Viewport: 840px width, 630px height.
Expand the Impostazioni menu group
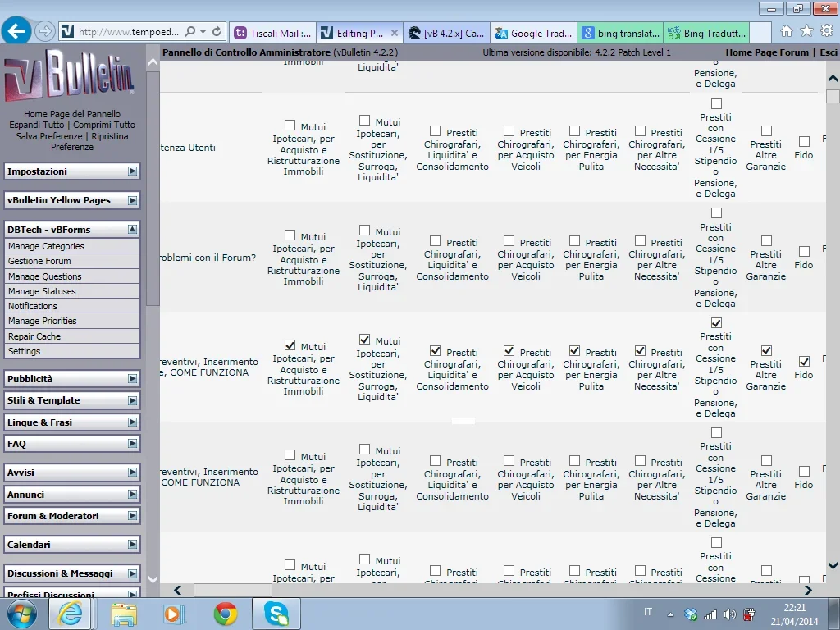pyautogui.click(x=132, y=171)
